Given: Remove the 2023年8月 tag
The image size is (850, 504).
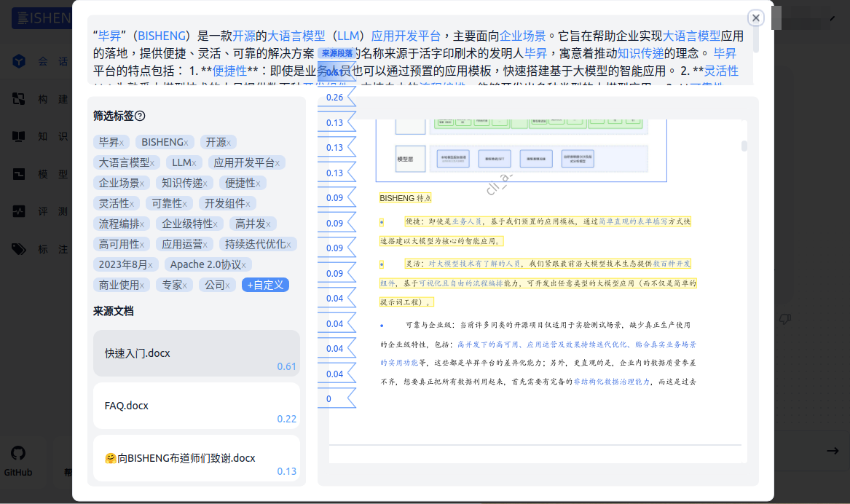Looking at the screenshot, I should [x=150, y=266].
